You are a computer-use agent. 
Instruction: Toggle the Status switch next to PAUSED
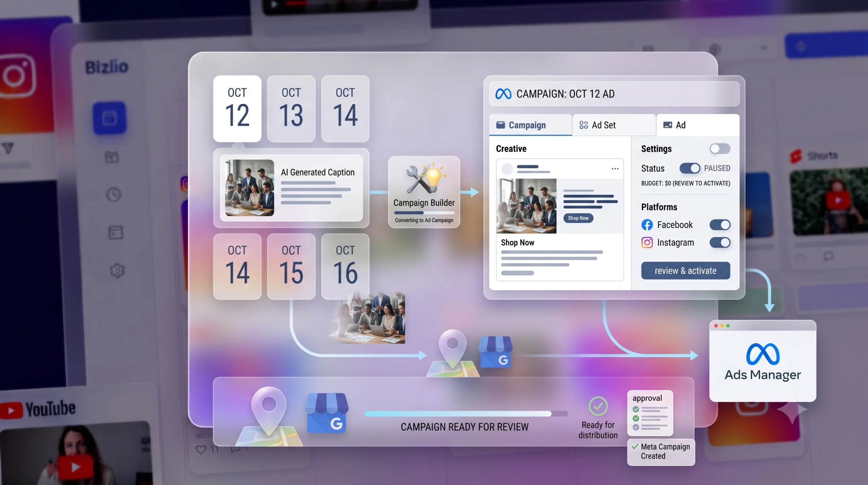click(690, 168)
